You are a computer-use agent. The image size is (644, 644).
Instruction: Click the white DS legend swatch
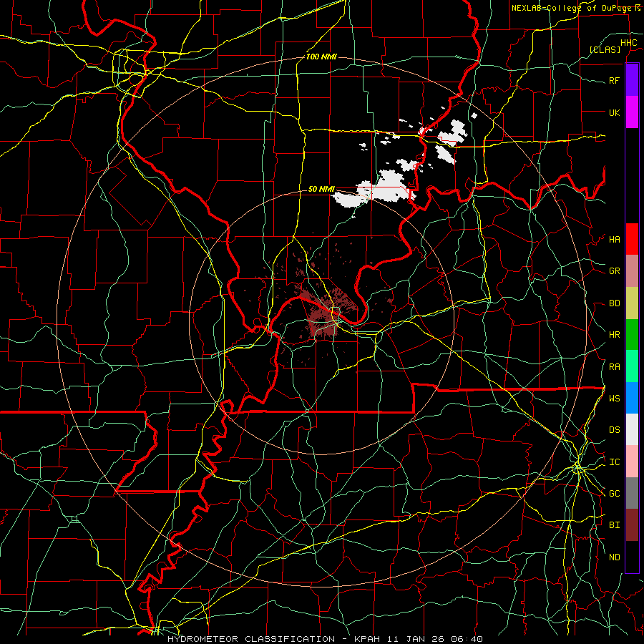pyautogui.click(x=632, y=429)
